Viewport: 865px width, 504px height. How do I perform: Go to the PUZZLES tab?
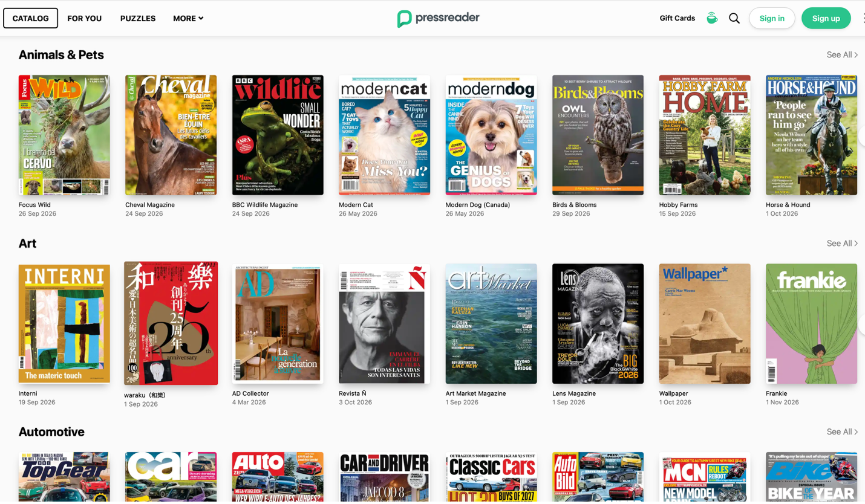point(138,18)
